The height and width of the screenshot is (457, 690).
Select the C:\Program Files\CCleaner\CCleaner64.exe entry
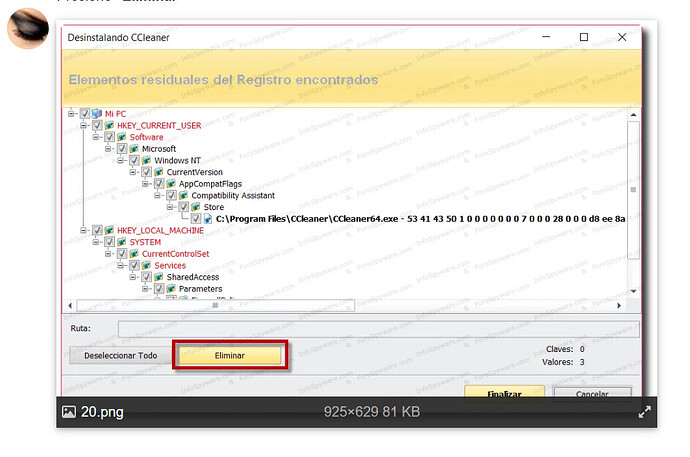point(420,219)
